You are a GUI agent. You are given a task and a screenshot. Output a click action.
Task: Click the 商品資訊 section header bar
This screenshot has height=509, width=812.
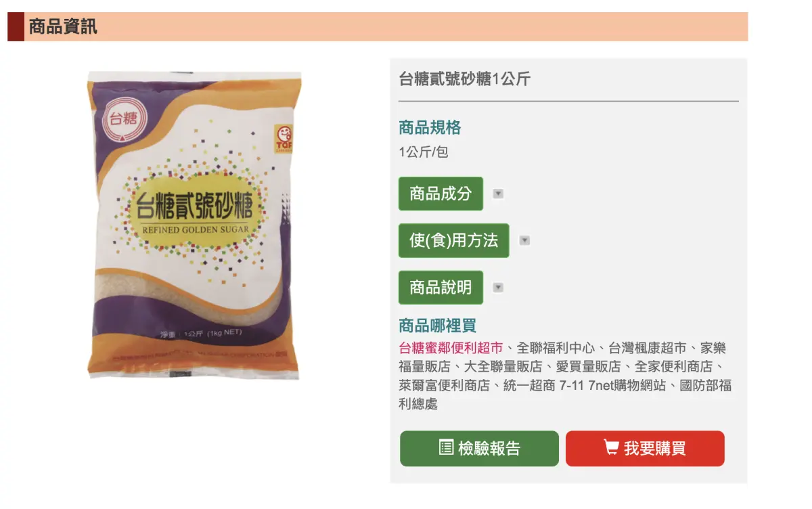click(378, 26)
